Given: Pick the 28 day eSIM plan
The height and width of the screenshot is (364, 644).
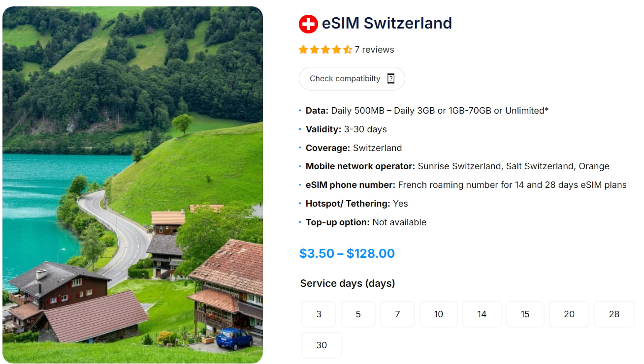Looking at the screenshot, I should [x=614, y=314].
